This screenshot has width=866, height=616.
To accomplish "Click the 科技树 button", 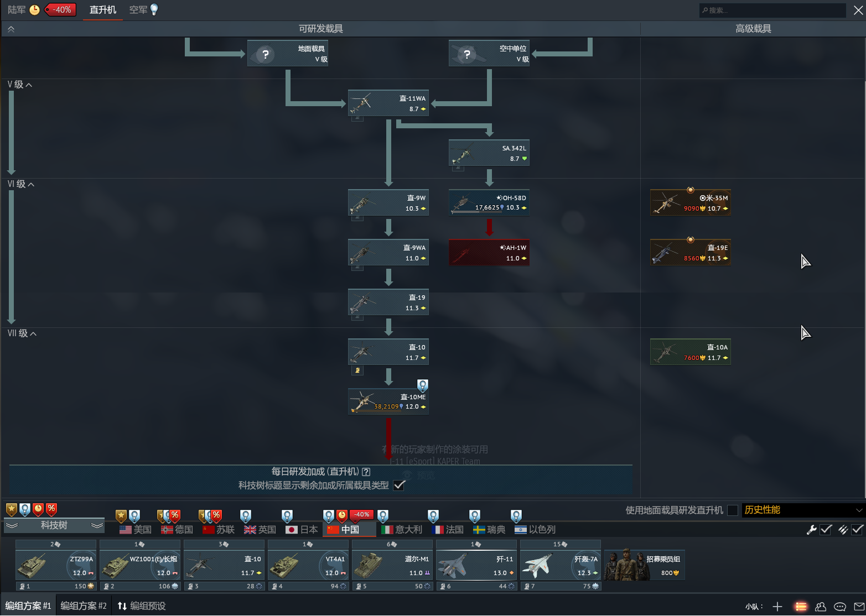I will tap(54, 525).
